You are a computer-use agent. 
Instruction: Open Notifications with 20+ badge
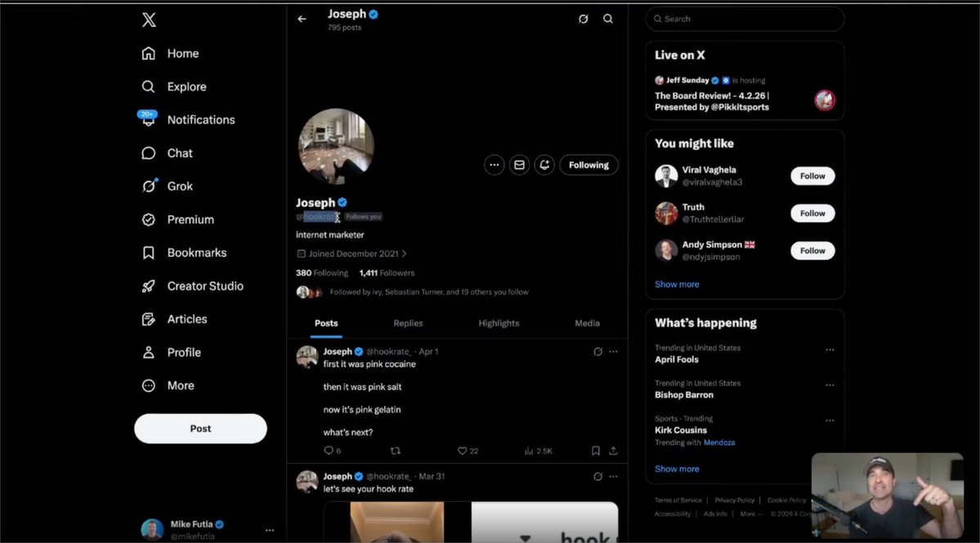188,119
